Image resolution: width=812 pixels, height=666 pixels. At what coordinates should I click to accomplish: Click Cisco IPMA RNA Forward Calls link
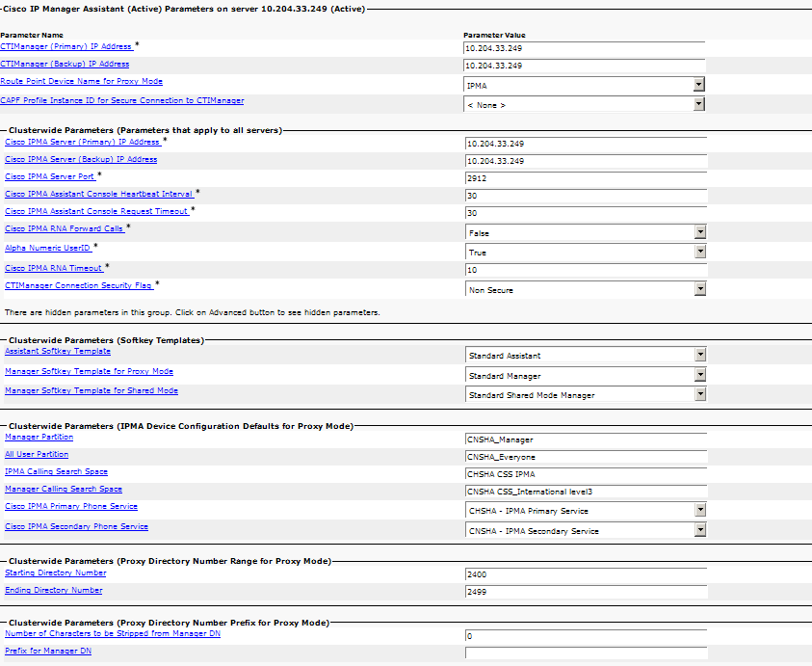tap(65, 228)
